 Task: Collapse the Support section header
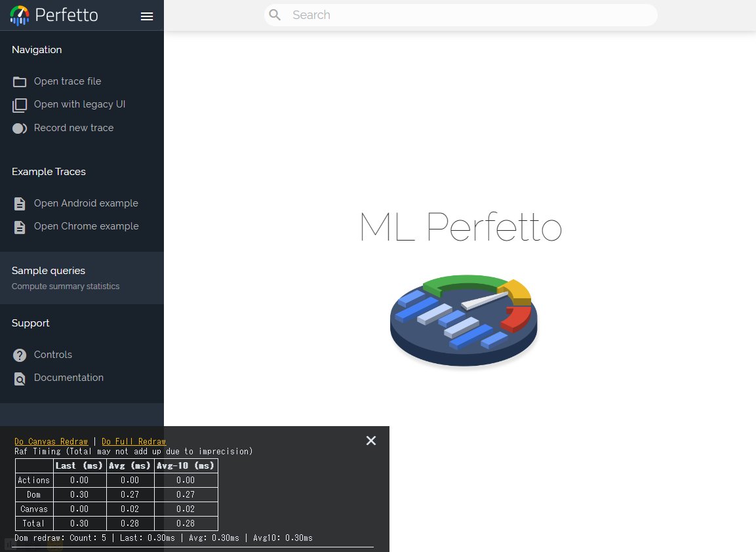coord(30,323)
